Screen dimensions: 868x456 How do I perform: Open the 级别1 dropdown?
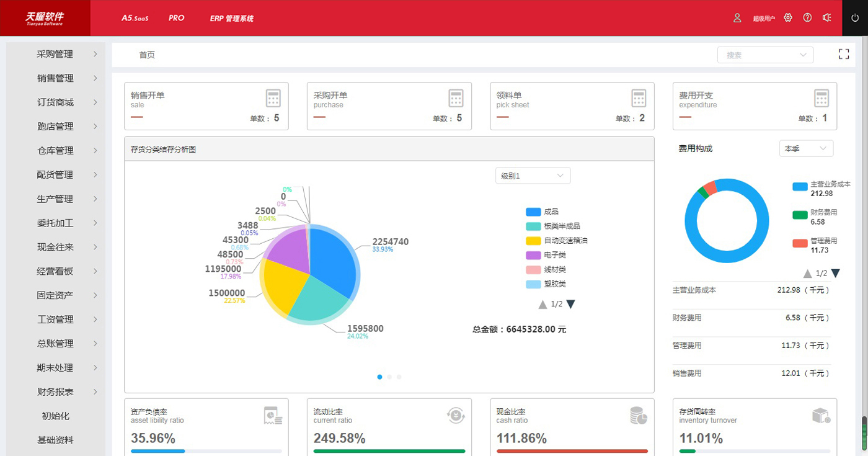(533, 176)
